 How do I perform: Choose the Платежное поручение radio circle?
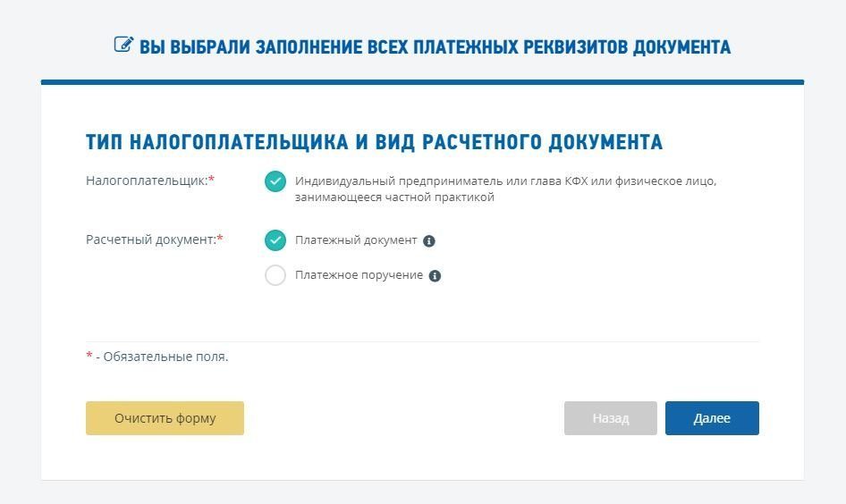tap(275, 275)
